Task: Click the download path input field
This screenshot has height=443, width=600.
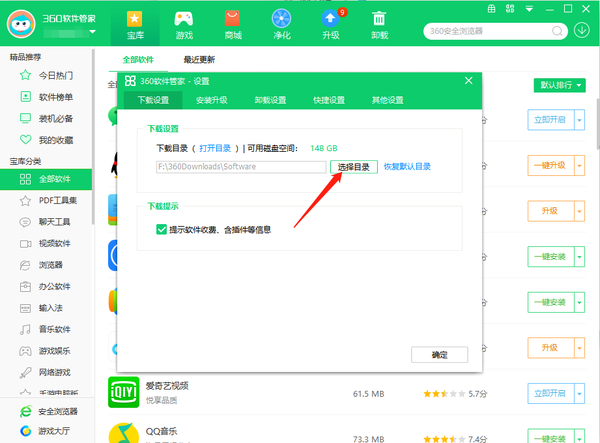Action: pyautogui.click(x=240, y=167)
